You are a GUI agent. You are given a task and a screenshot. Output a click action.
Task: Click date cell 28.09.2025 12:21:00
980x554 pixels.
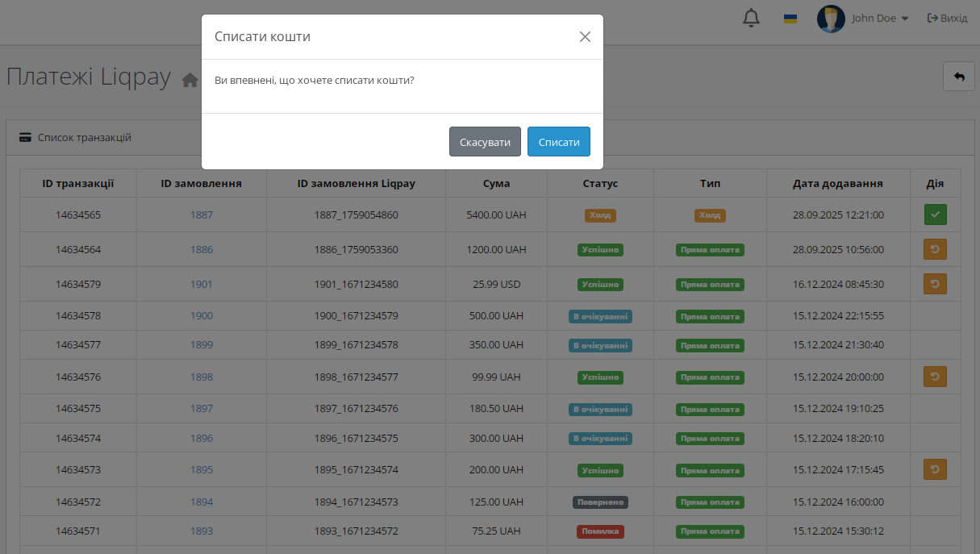tap(838, 215)
